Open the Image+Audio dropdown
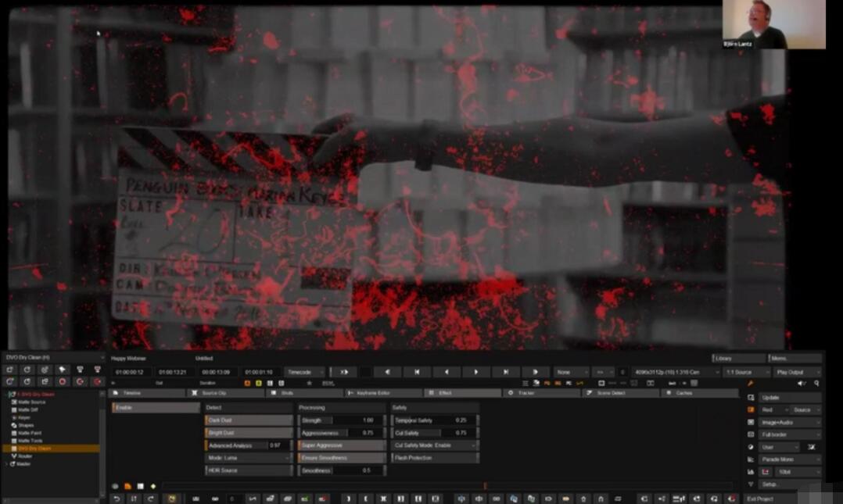This screenshot has height=504, width=843. tap(790, 422)
